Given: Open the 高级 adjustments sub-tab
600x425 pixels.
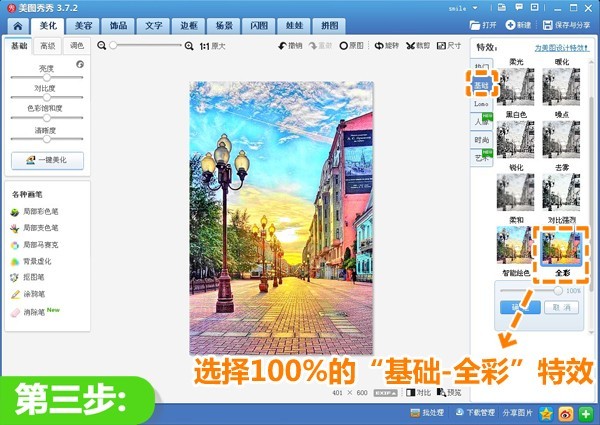Looking at the screenshot, I should 48,46.
